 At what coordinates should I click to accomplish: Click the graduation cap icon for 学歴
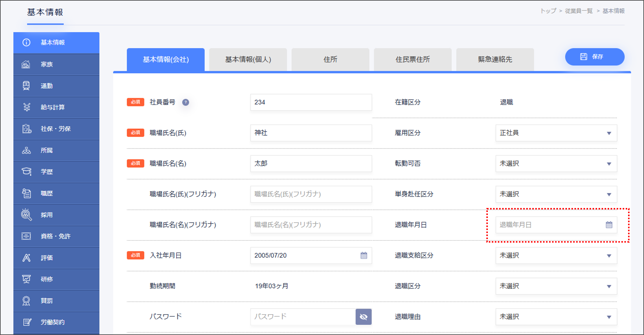pos(26,172)
